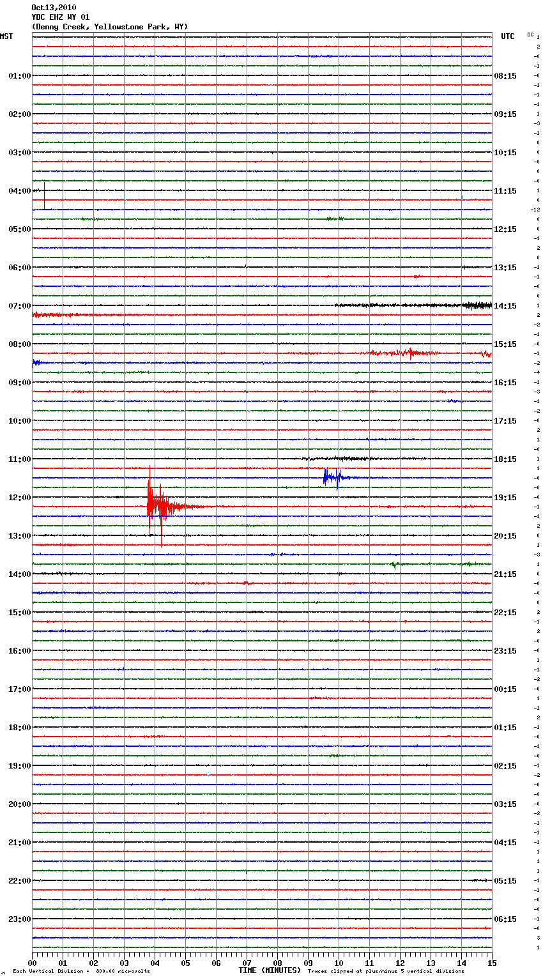Screen dimensions: 543x980
Task: Click the 04:15 UTC time label
Action: click(x=505, y=843)
